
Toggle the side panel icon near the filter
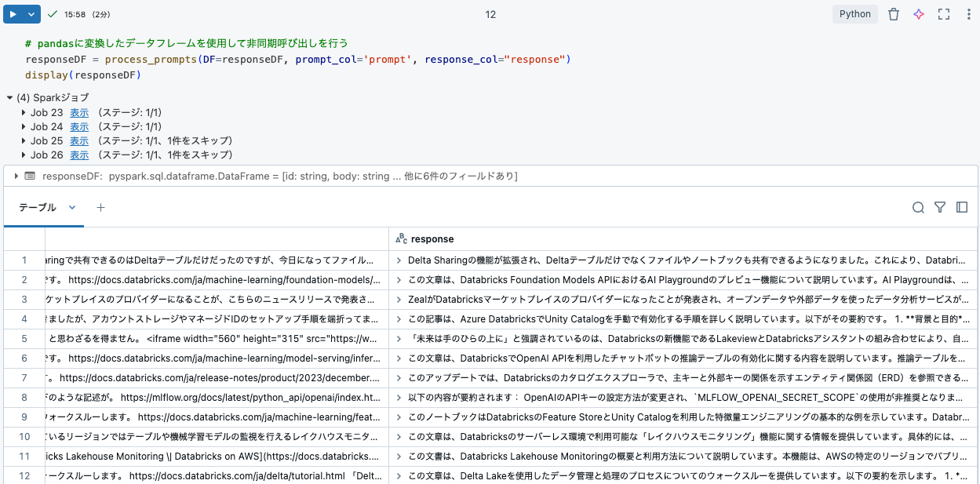(961, 207)
